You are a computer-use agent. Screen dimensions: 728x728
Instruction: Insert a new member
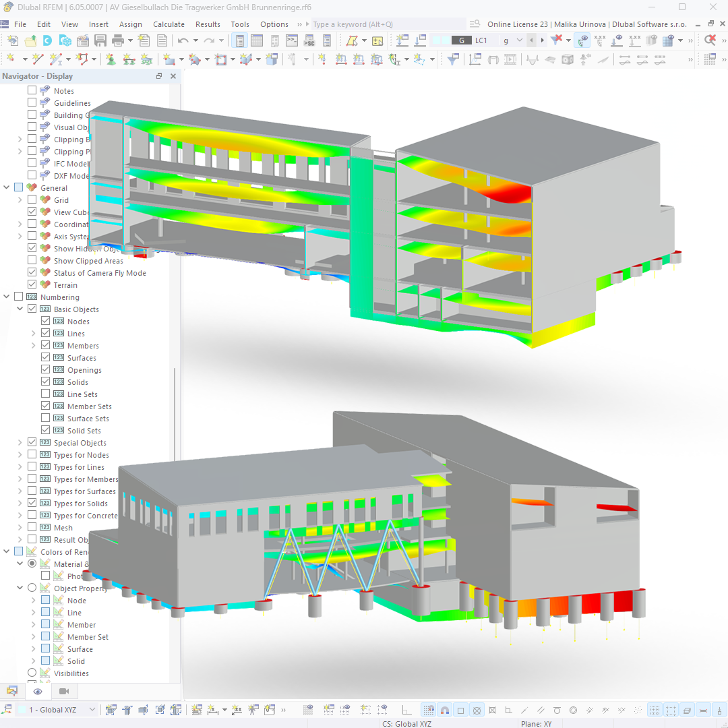56,59
